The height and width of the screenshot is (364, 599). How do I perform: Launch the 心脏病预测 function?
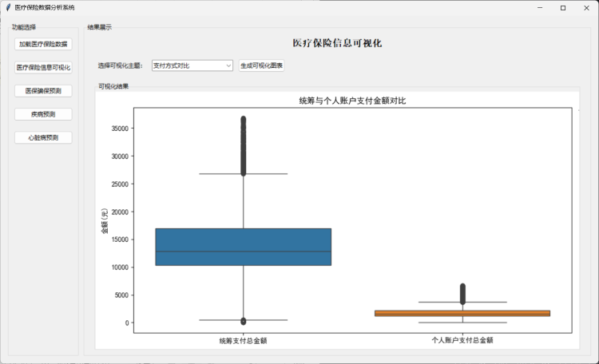coord(44,137)
